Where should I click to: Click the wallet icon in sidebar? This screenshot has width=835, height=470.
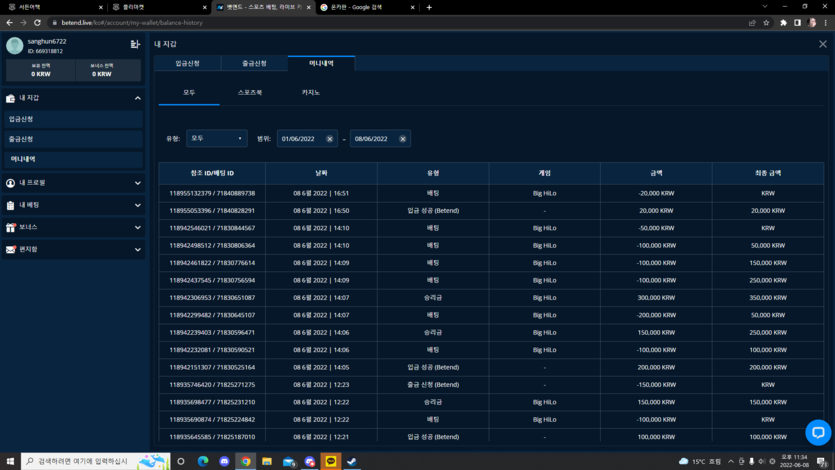point(10,98)
